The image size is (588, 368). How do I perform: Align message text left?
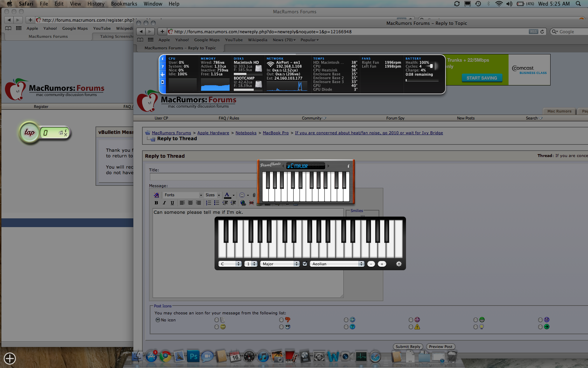pos(182,203)
